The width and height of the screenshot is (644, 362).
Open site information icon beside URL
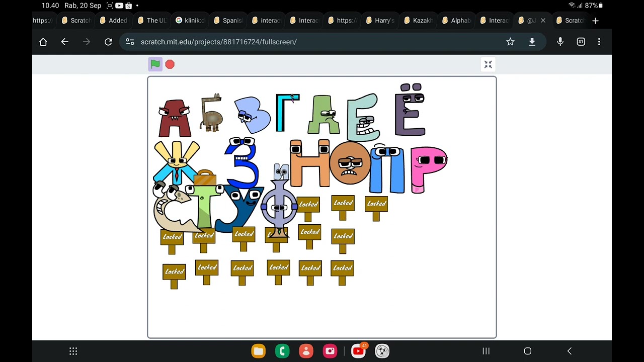pos(130,42)
